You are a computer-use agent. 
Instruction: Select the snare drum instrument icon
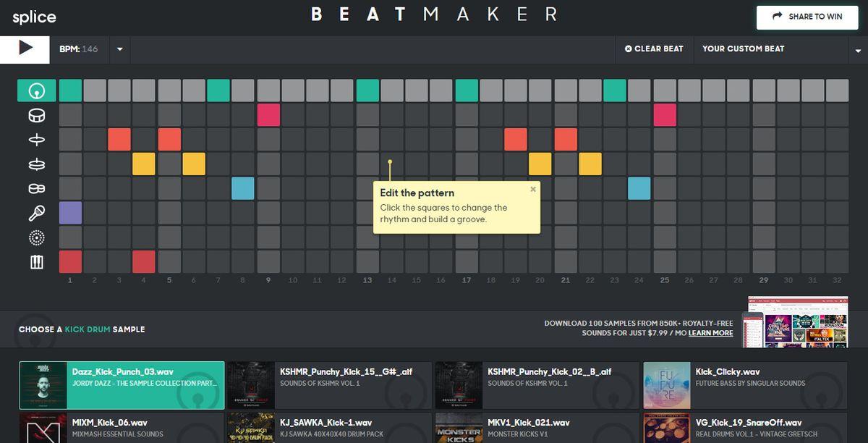(36, 115)
